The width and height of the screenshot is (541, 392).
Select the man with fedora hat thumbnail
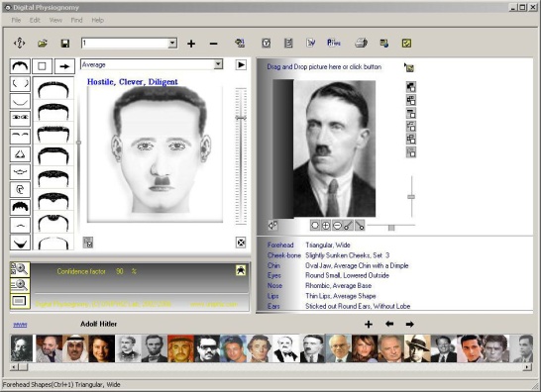[417, 348]
